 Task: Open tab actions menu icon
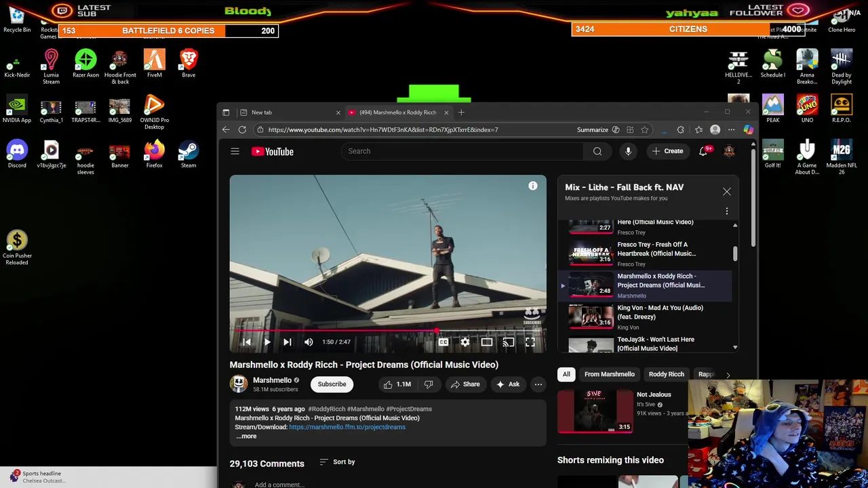click(226, 113)
